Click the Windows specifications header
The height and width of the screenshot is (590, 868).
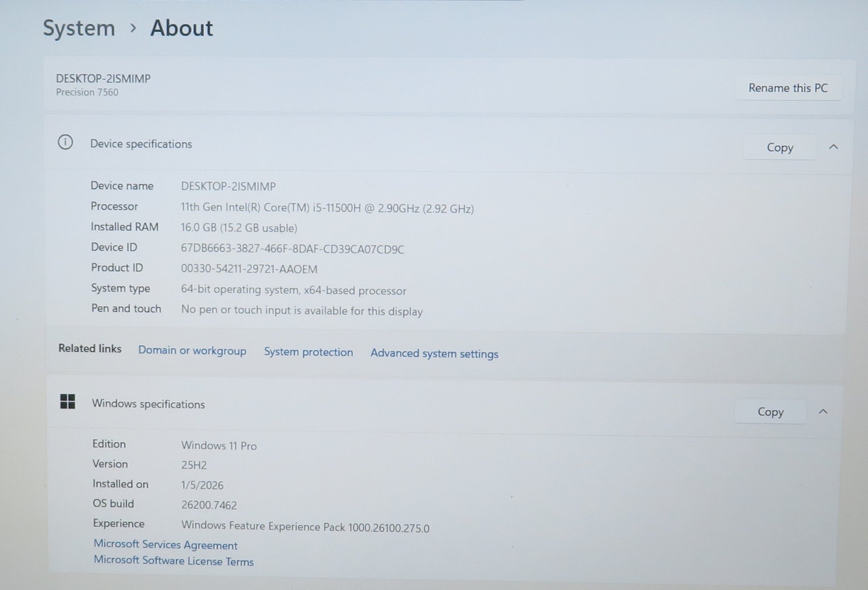148,404
